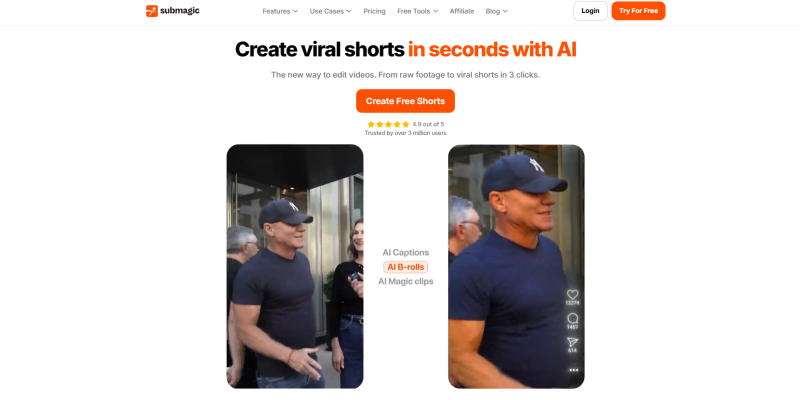The width and height of the screenshot is (800, 400).
Task: Open the comment bubble icon on video
Action: (x=572, y=318)
